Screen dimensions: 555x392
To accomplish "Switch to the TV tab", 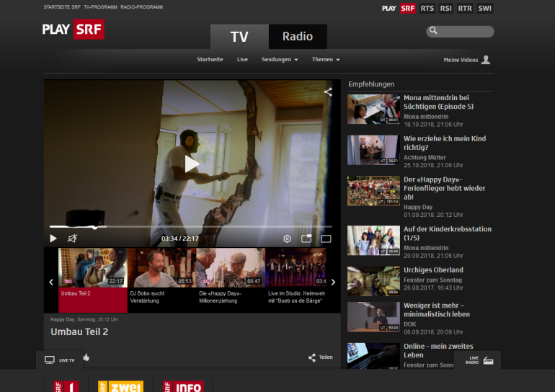I will (x=239, y=37).
